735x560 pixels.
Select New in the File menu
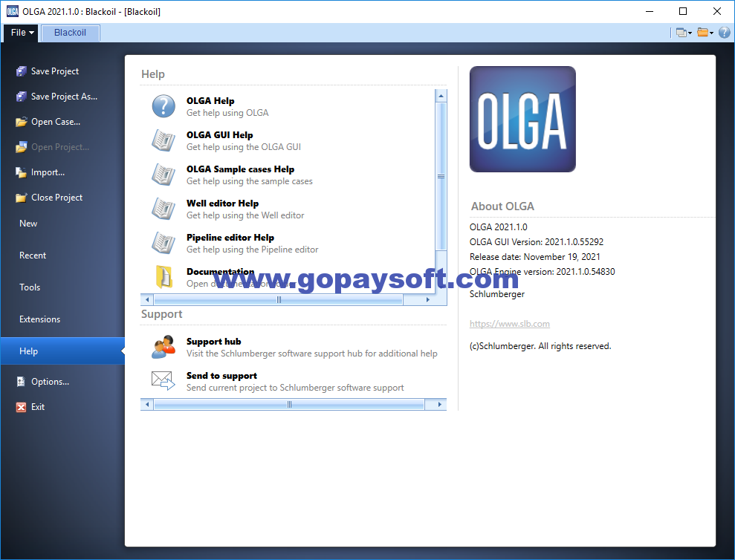28,224
